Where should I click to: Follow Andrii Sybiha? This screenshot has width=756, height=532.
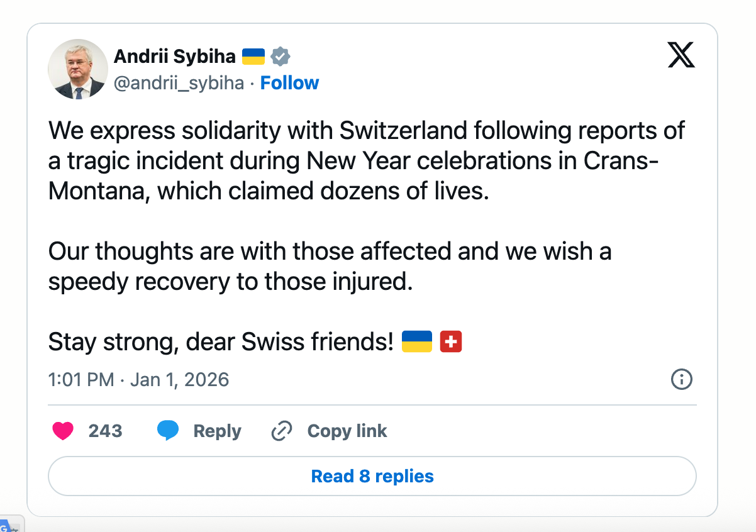(289, 83)
